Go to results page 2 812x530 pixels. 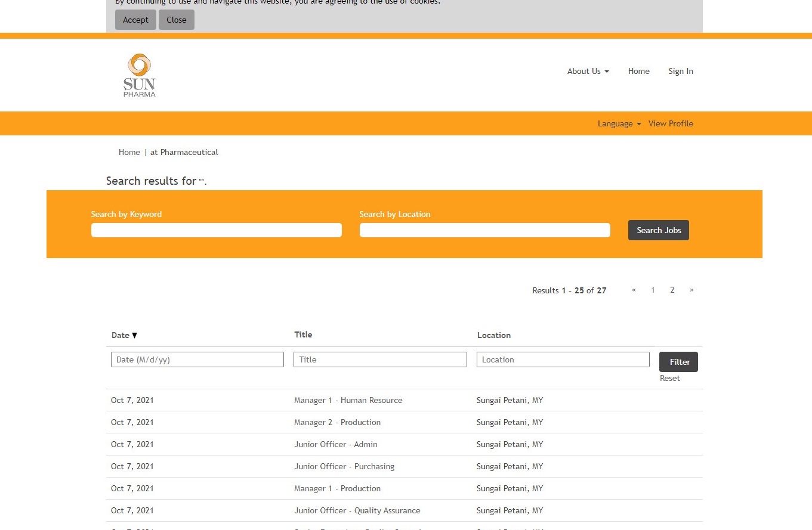(672, 290)
